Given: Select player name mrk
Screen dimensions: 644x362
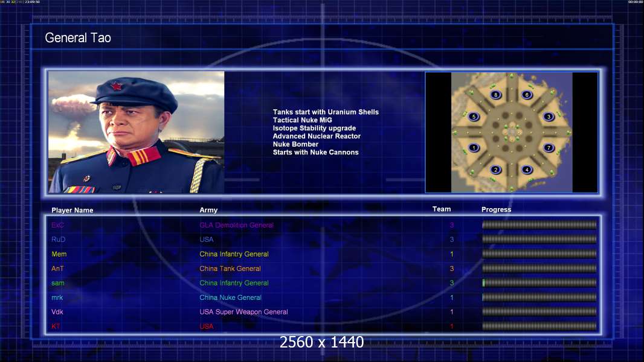Looking at the screenshot, I should (57, 297).
